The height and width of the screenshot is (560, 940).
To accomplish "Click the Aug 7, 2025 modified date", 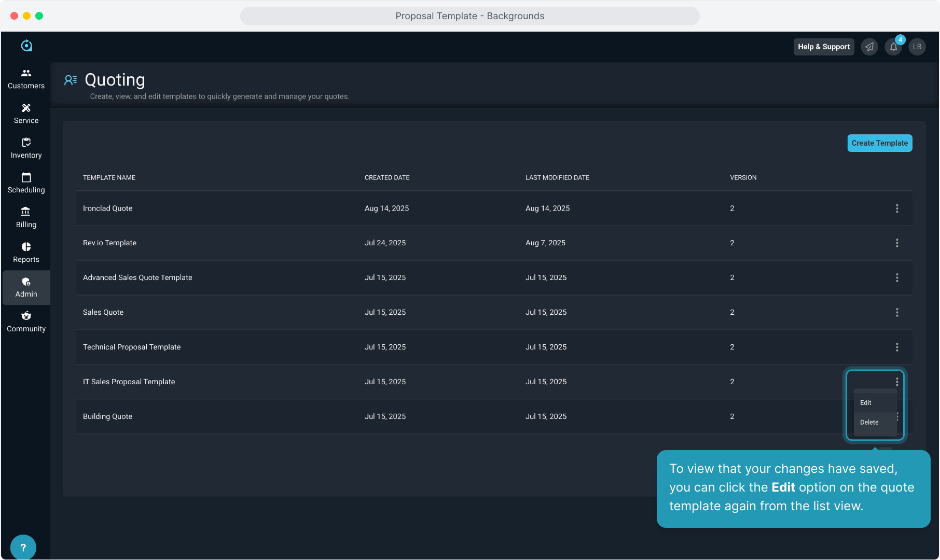I will (x=546, y=243).
